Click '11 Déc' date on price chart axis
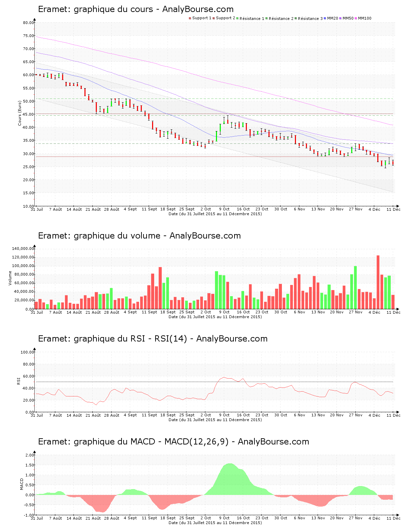The height and width of the screenshot is (532, 412). tap(393, 209)
